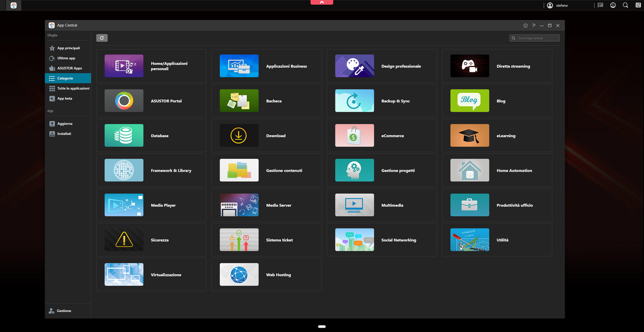This screenshot has width=644, height=332.
Task: Open the Bacheca sticky notes icon
Action: click(x=239, y=101)
